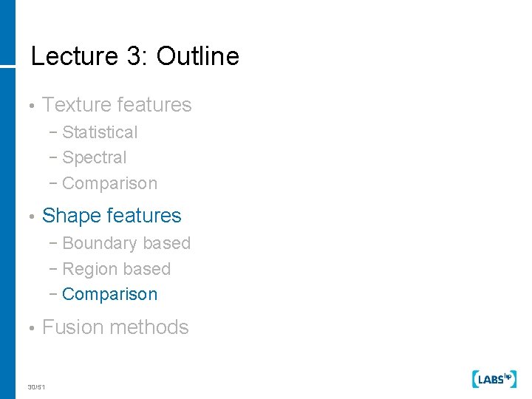Click "Comparison" under Texture features

110,183
